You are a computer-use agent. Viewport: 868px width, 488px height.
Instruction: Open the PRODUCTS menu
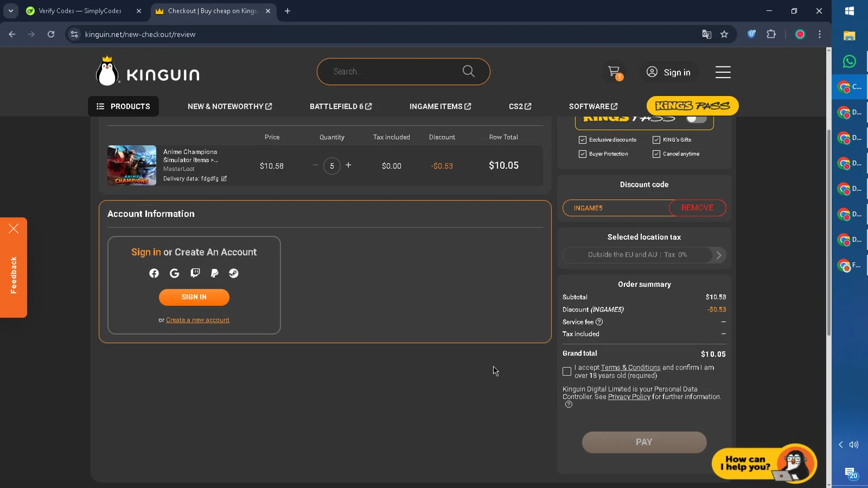123,106
